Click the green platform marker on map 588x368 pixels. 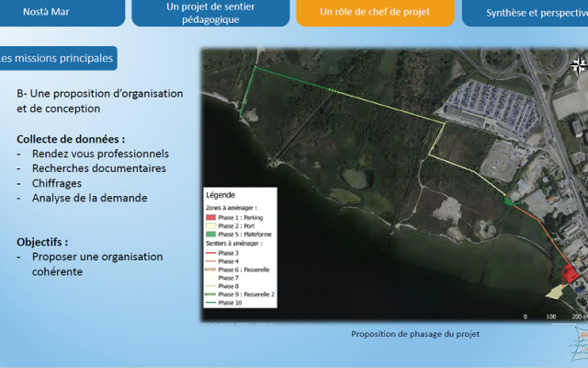pyautogui.click(x=507, y=200)
